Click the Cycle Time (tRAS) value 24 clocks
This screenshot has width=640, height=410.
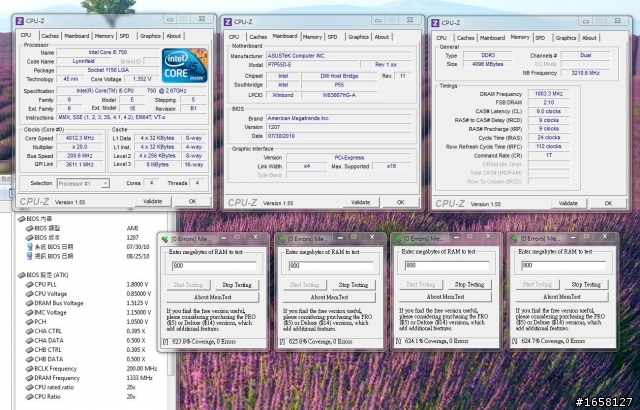coord(549,137)
